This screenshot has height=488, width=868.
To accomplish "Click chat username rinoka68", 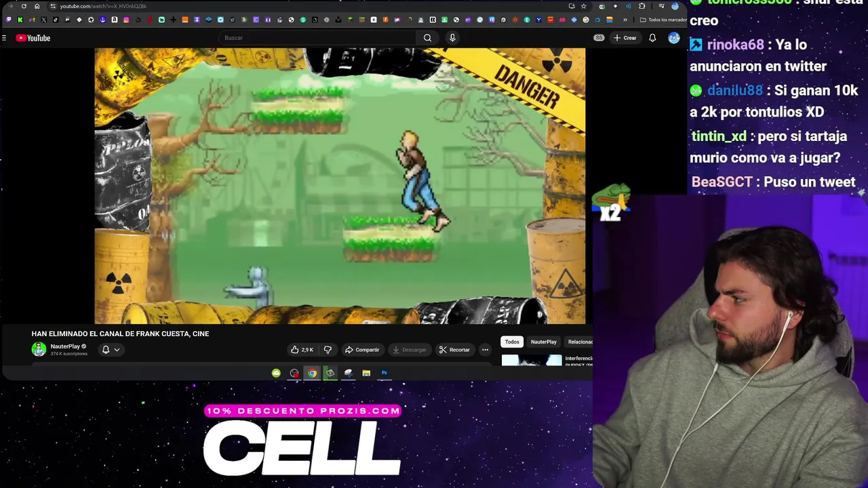I will coord(735,45).
